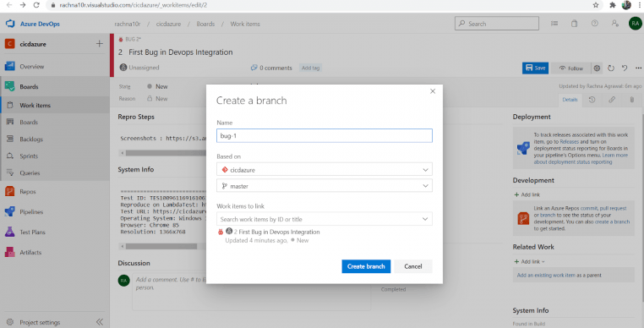The width and height of the screenshot is (644, 328).
Task: Click the work items list icon in header
Action: (554, 24)
